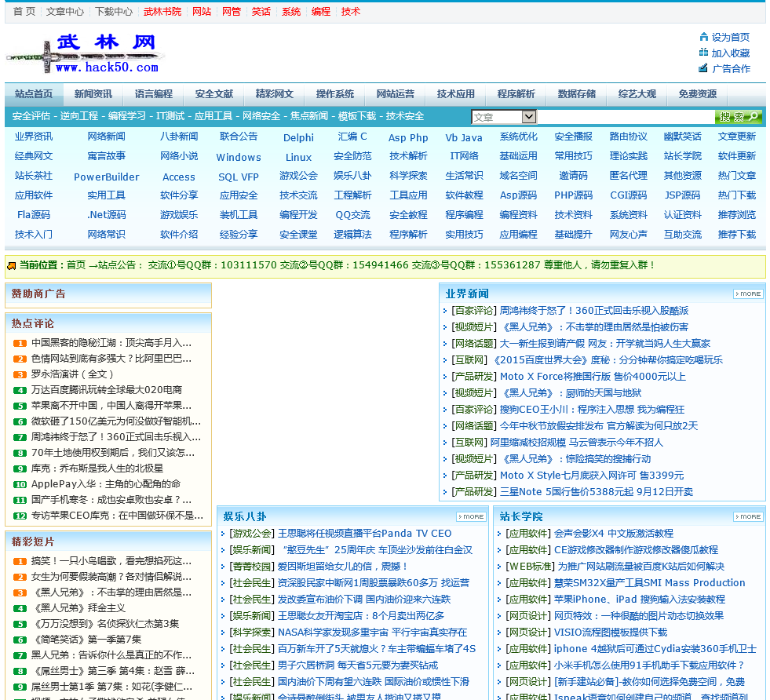Click the 广告合作 person icon

point(703,68)
